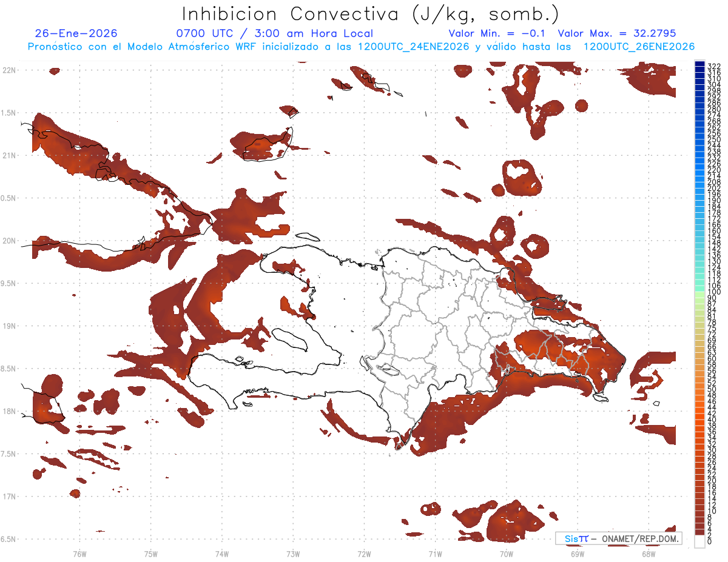Click the '73W' longitude label
728x562 pixels.
(293, 554)
